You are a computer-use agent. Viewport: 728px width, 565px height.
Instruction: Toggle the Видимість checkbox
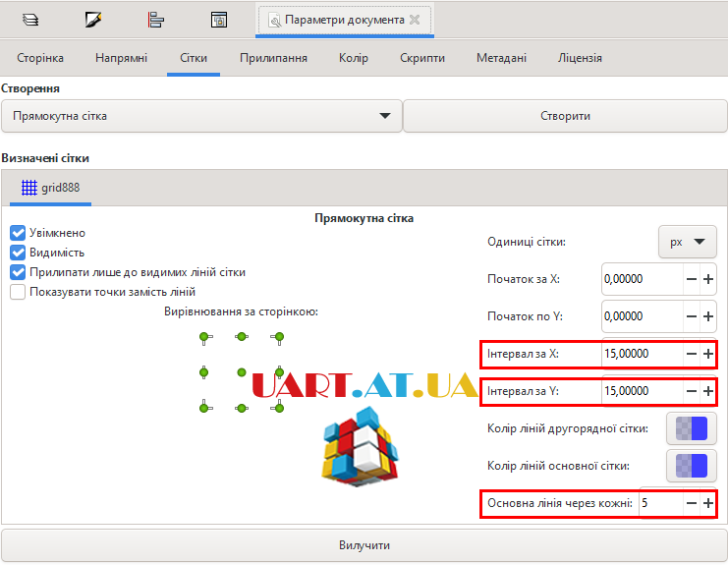[18, 253]
